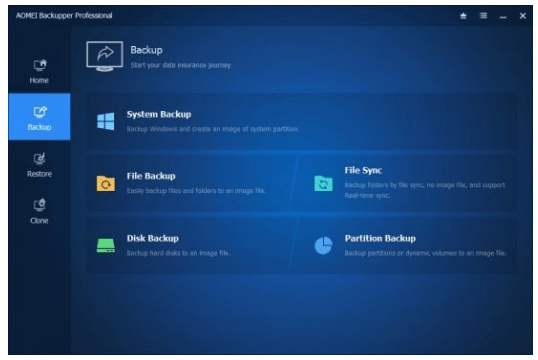The image size is (538, 360).
Task: Minimize the AOMEI Backupper window
Action: [503, 16]
